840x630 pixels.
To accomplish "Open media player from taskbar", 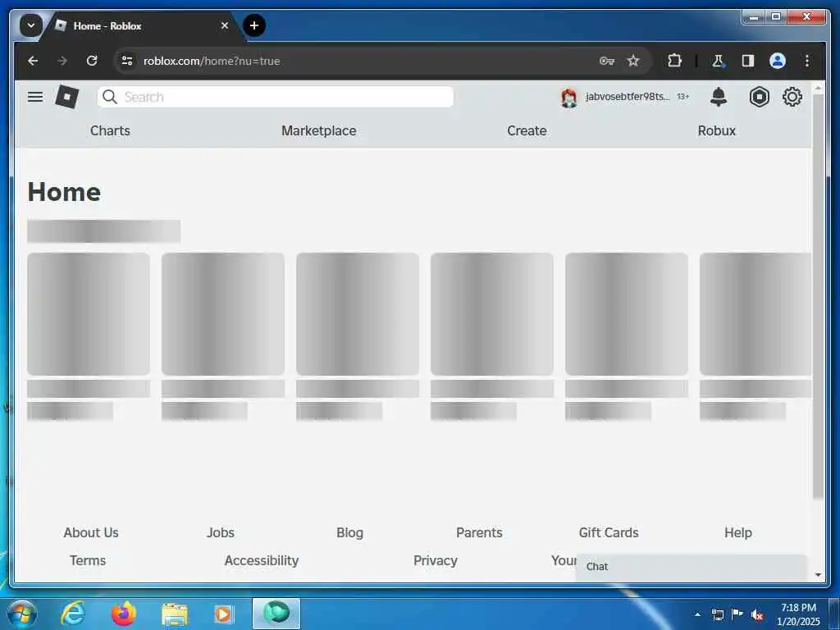I will (x=223, y=614).
